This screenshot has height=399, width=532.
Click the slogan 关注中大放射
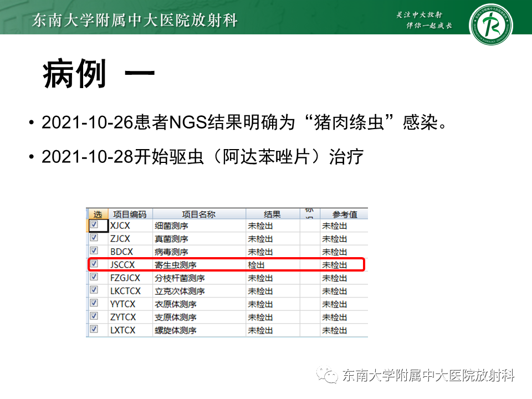point(419,14)
